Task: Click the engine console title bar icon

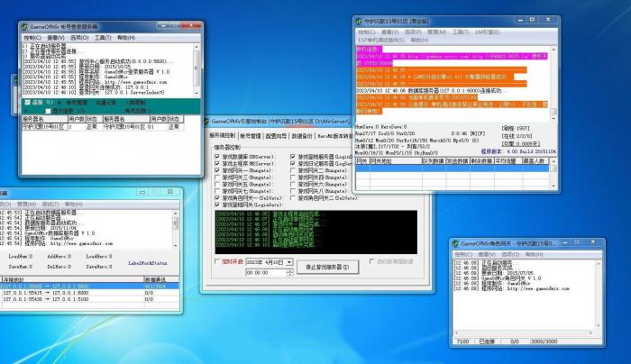Action: (206, 120)
